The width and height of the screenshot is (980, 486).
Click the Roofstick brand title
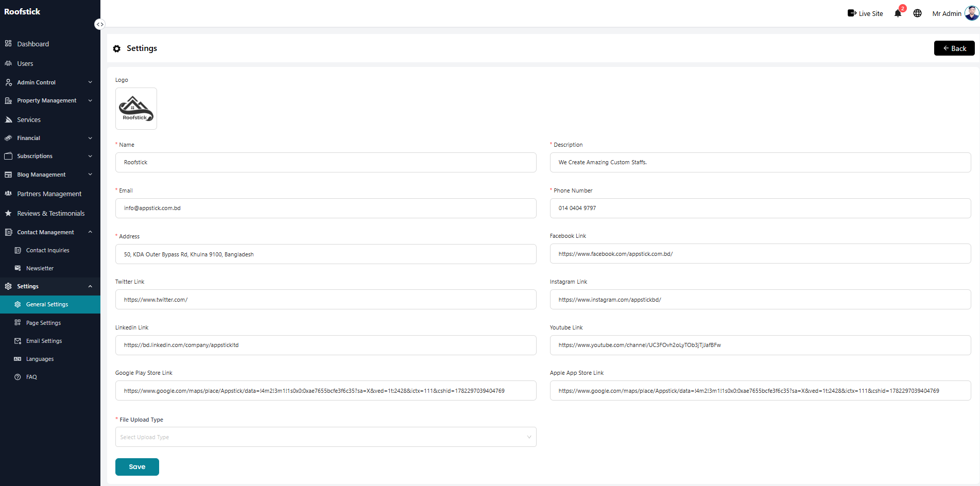pyautogui.click(x=22, y=11)
